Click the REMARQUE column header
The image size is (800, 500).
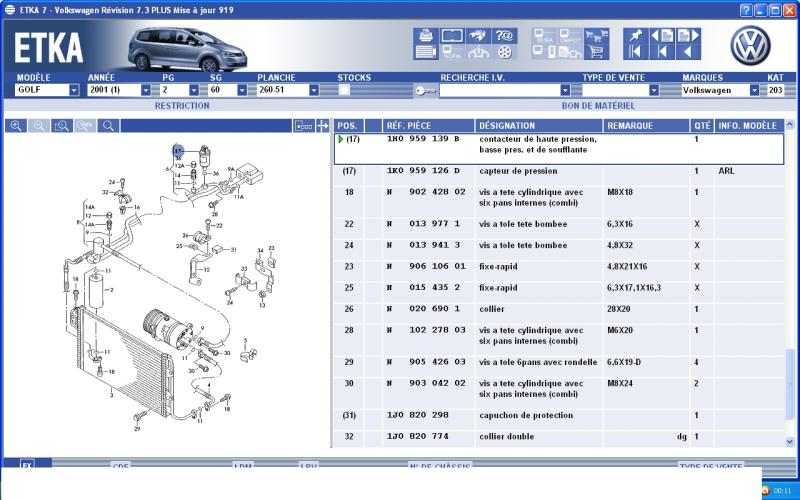646,126
